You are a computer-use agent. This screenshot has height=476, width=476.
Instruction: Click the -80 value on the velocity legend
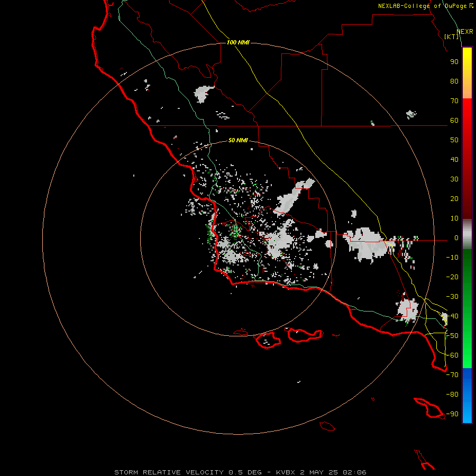pyautogui.click(x=452, y=394)
